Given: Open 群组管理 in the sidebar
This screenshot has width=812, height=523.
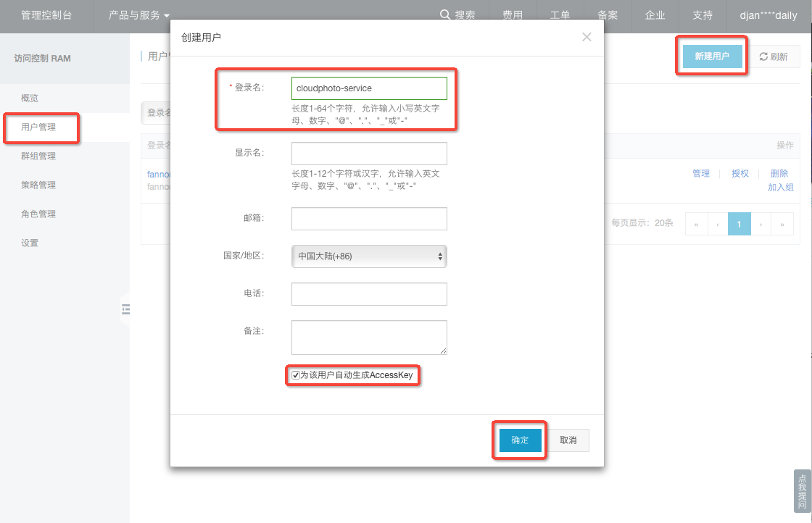Looking at the screenshot, I should (38, 156).
